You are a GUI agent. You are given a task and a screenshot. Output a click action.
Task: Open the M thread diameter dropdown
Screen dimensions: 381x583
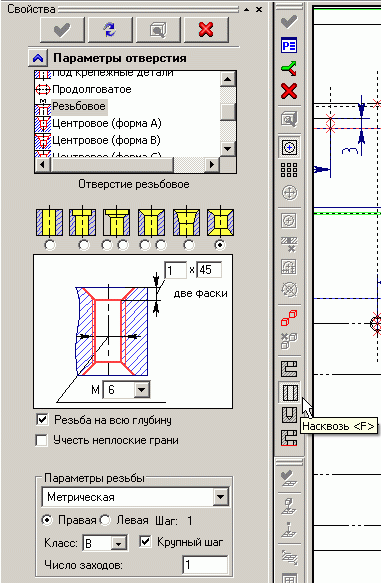tap(141, 390)
